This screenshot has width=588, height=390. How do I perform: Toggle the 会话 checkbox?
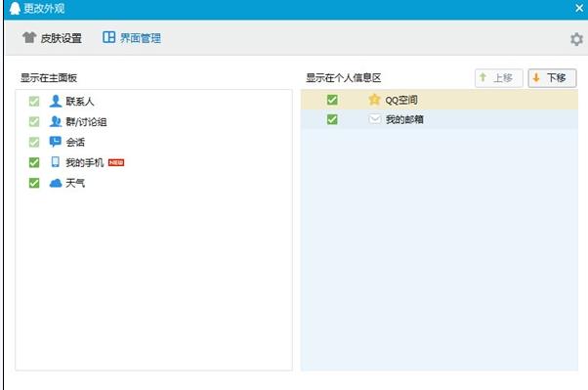[34, 143]
